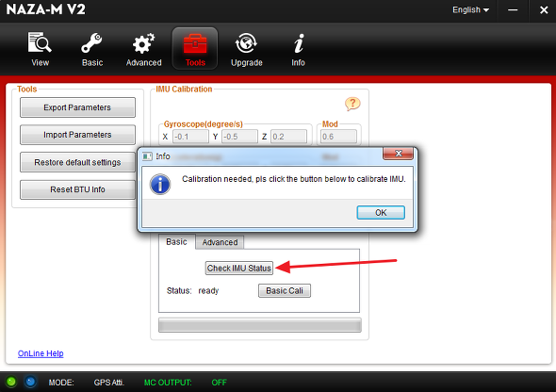Click the blue status LED indicator

(30, 382)
